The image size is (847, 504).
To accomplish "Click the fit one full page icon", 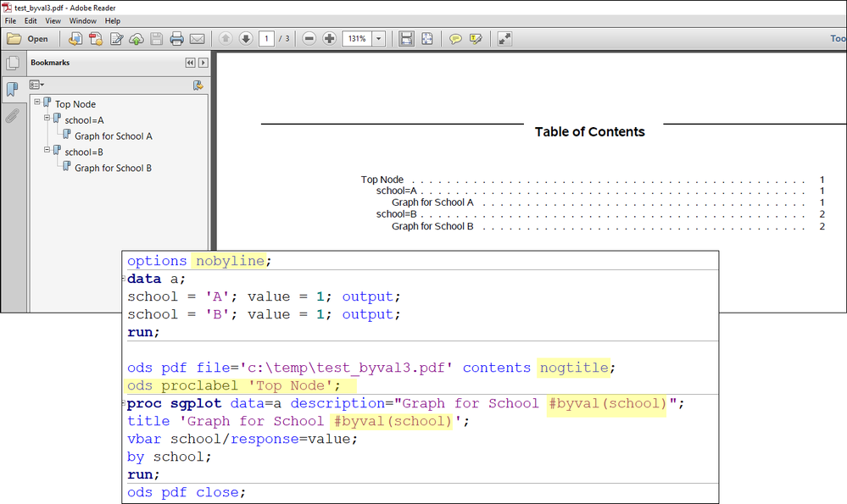I will (427, 39).
